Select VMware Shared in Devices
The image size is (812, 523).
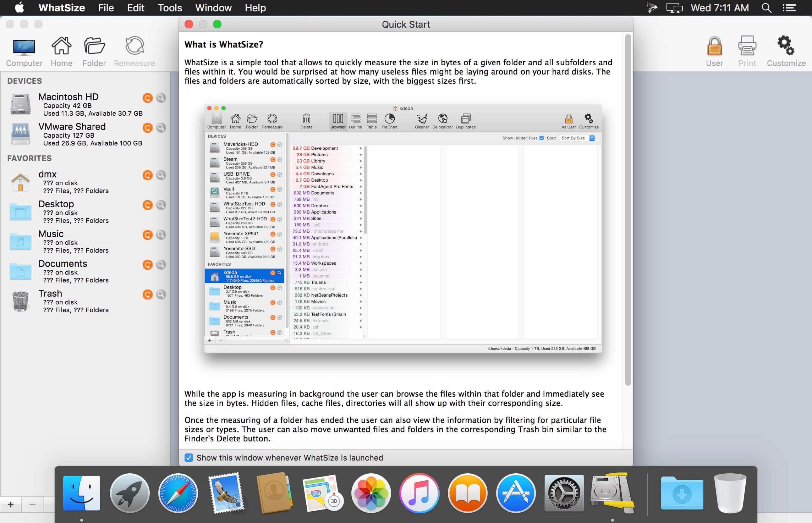[85, 134]
